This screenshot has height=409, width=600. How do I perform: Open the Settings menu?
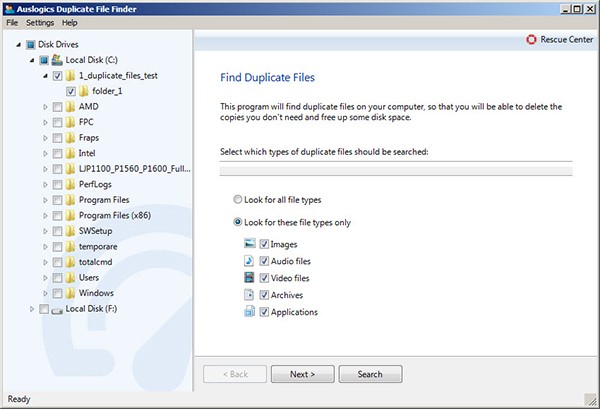click(x=40, y=22)
